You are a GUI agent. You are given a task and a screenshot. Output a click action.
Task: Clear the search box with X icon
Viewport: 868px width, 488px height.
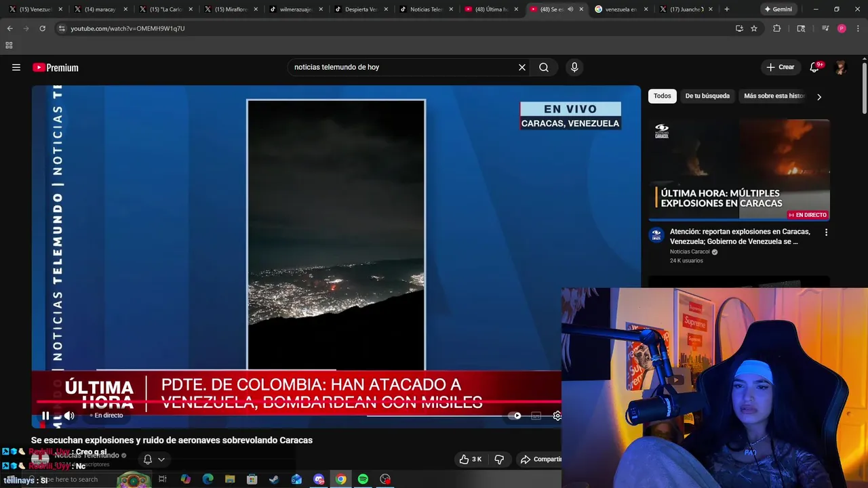pos(522,67)
